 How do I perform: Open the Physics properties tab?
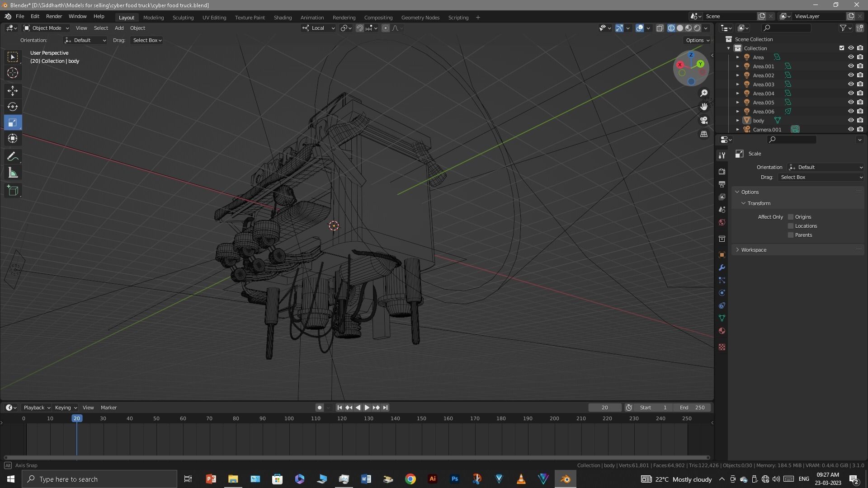click(x=722, y=293)
